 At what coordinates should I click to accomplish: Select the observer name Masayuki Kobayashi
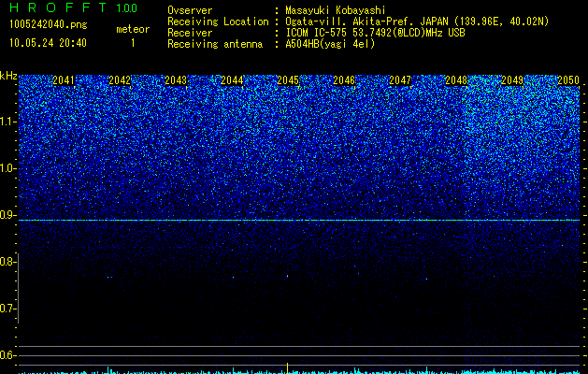click(336, 10)
